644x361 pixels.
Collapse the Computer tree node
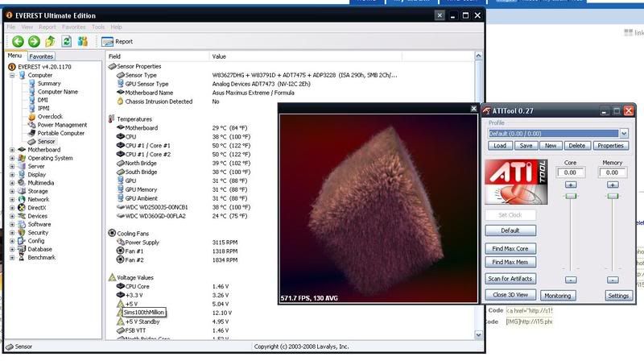pyautogui.click(x=11, y=75)
